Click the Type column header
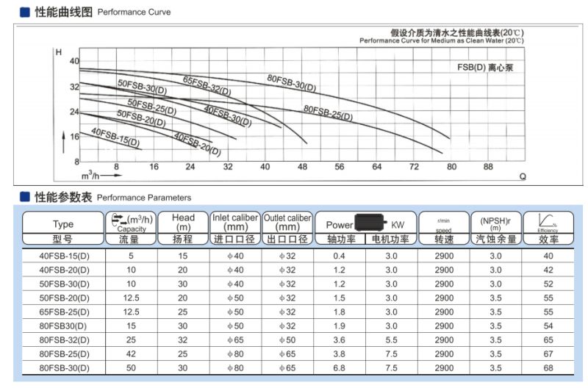The image size is (588, 388). coord(64,224)
